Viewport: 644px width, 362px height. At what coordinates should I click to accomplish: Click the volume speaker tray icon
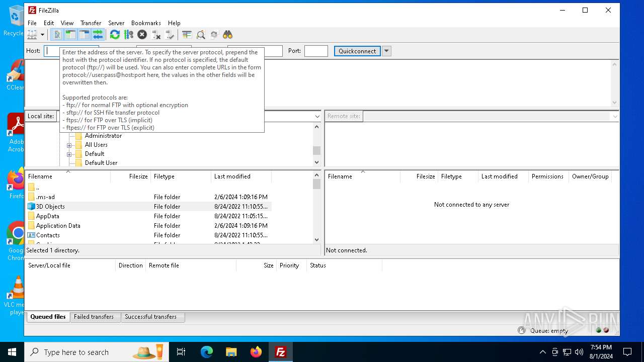[579, 352]
